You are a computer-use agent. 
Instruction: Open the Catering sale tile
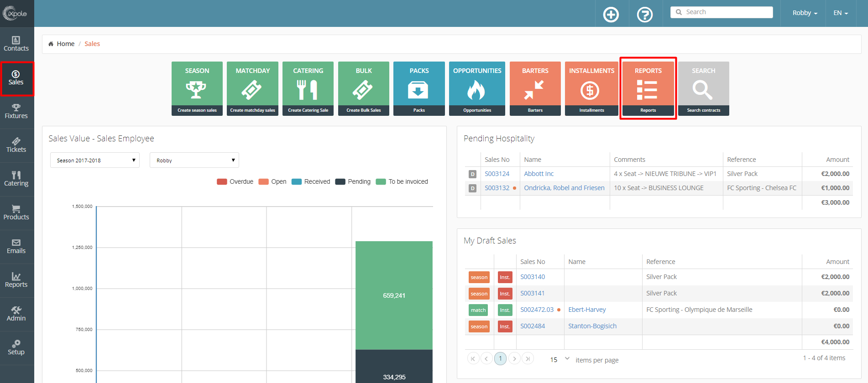coord(308,88)
